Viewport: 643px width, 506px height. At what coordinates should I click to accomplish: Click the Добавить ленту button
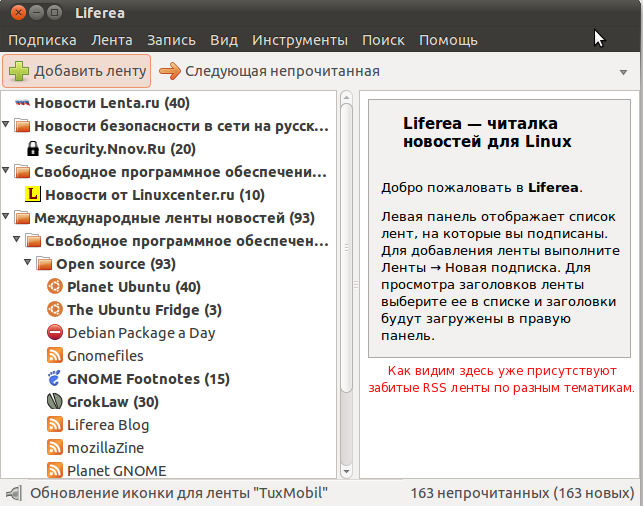[x=77, y=71]
